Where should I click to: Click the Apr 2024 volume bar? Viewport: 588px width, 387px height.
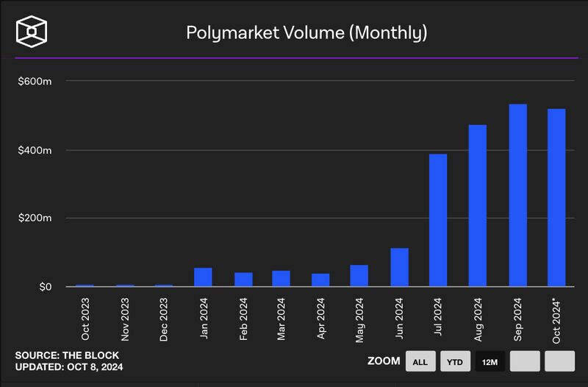pyautogui.click(x=320, y=280)
